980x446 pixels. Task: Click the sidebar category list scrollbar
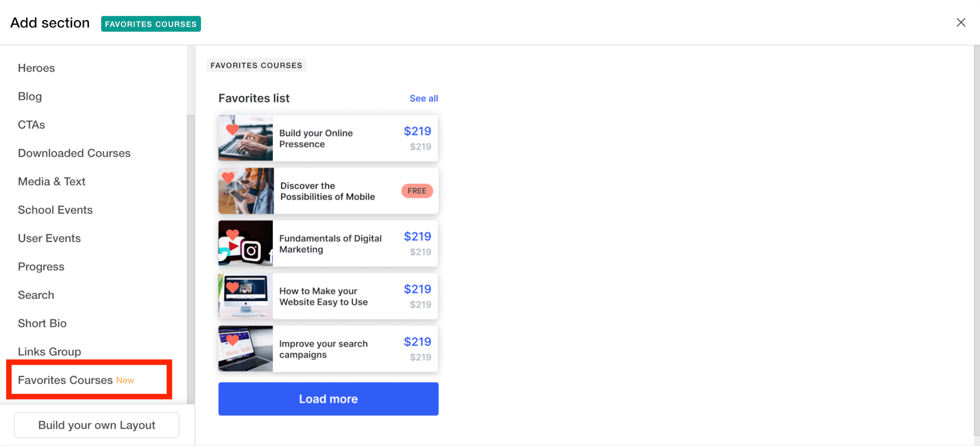[191, 259]
